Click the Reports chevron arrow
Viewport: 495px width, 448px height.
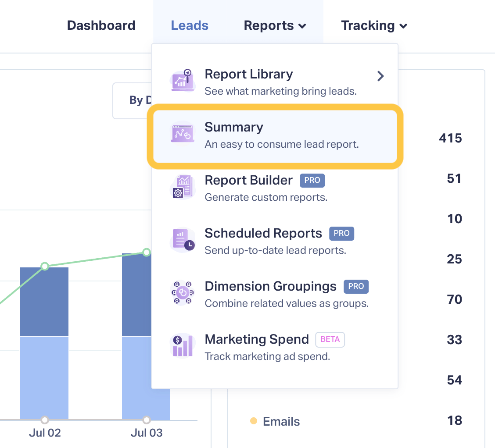[302, 26]
